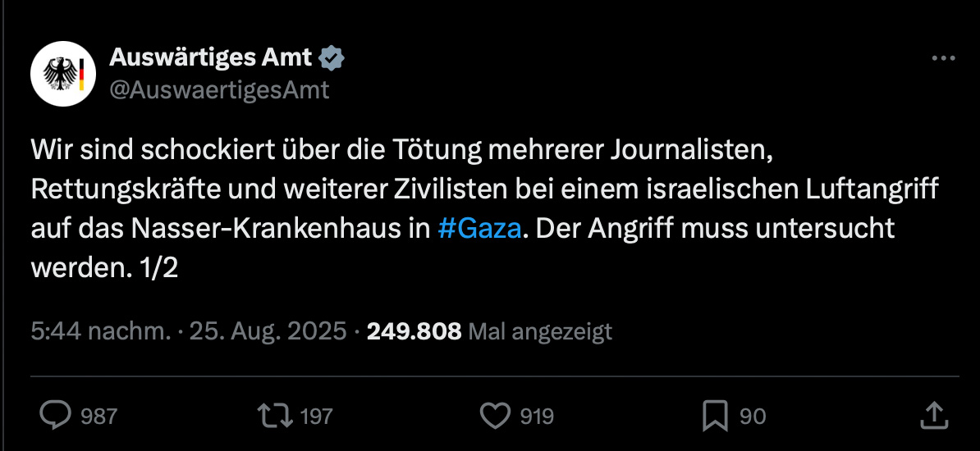Open the @AuswaertigesAmt handle link

[x=219, y=90]
